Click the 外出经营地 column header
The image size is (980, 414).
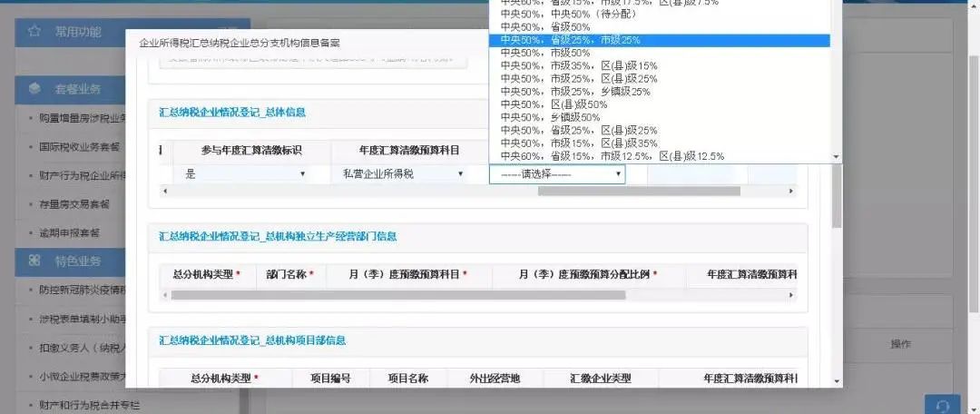click(495, 379)
